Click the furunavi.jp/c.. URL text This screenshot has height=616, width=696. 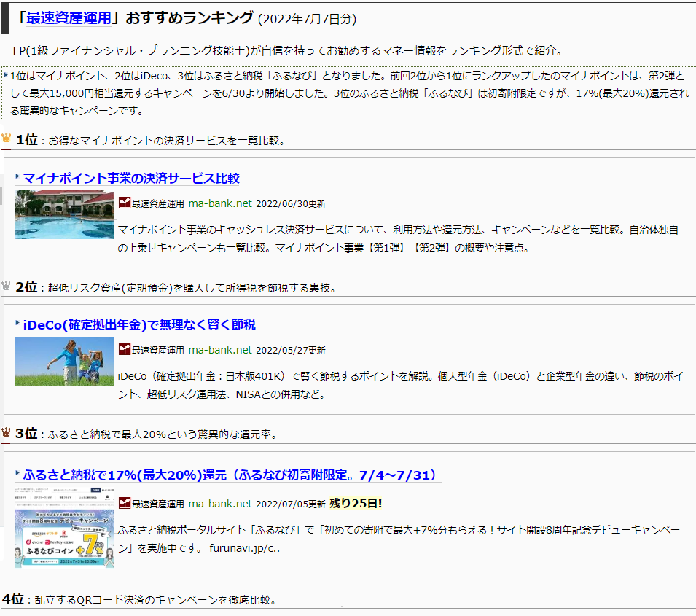tap(245, 548)
